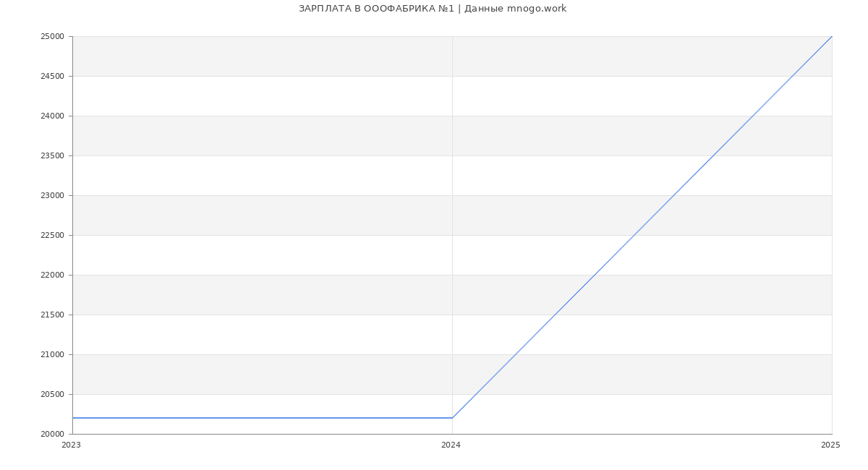The image size is (868, 470).
Task: Click the 2024 x-axis label
Action: [x=451, y=445]
